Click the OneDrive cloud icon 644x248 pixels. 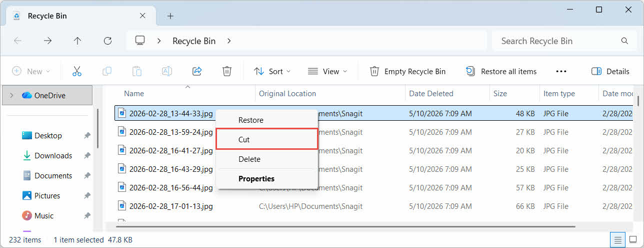pos(27,95)
